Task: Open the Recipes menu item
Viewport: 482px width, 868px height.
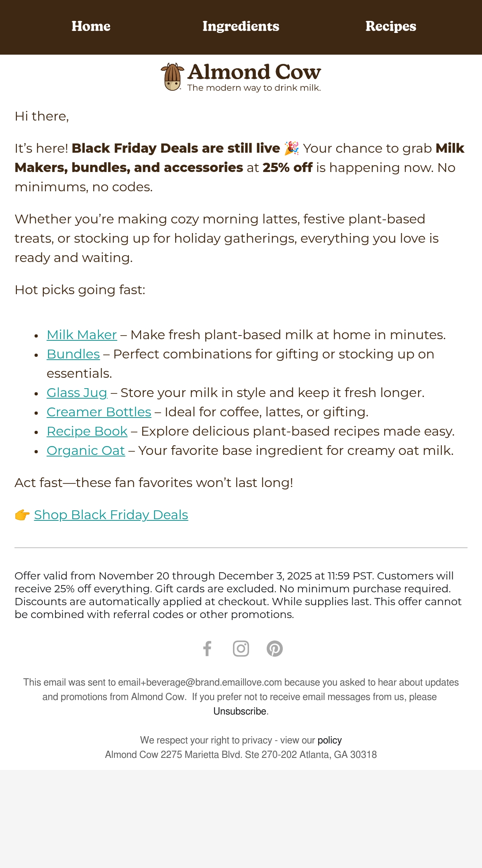Action: (x=391, y=26)
